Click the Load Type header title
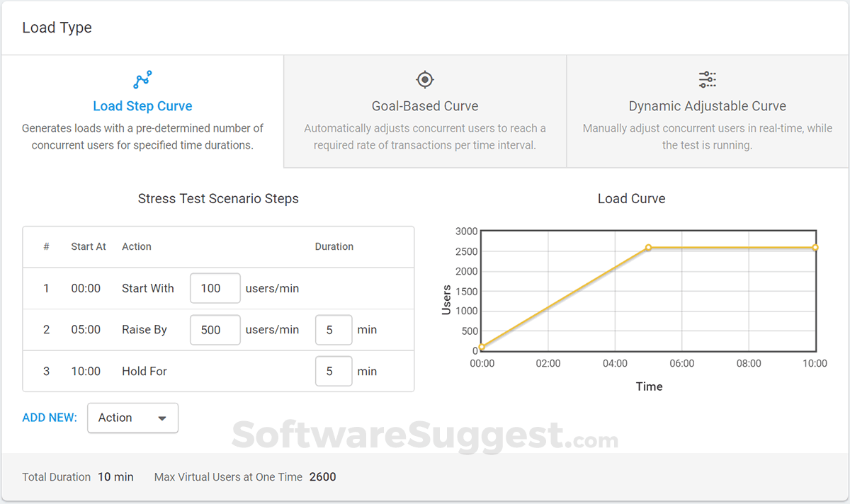 pos(57,27)
